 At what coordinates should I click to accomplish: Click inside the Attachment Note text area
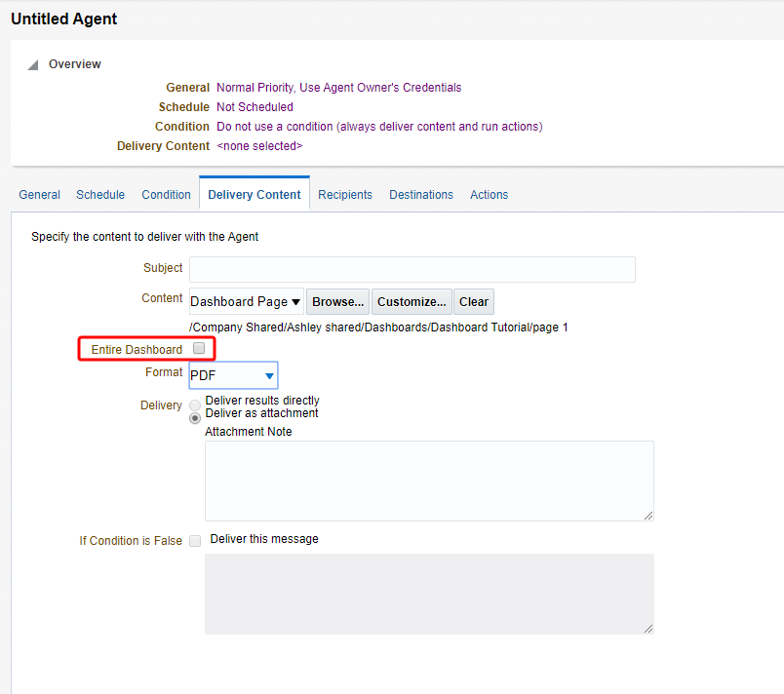coord(429,481)
